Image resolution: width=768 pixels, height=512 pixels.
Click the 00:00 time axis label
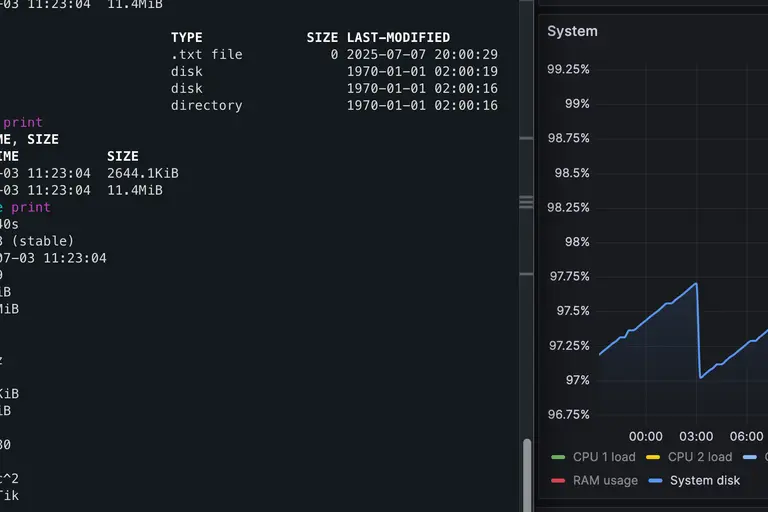pos(645,436)
